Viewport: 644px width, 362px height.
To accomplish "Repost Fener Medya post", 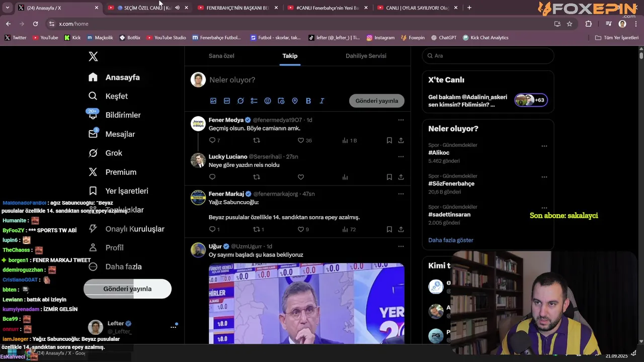I will point(257,140).
